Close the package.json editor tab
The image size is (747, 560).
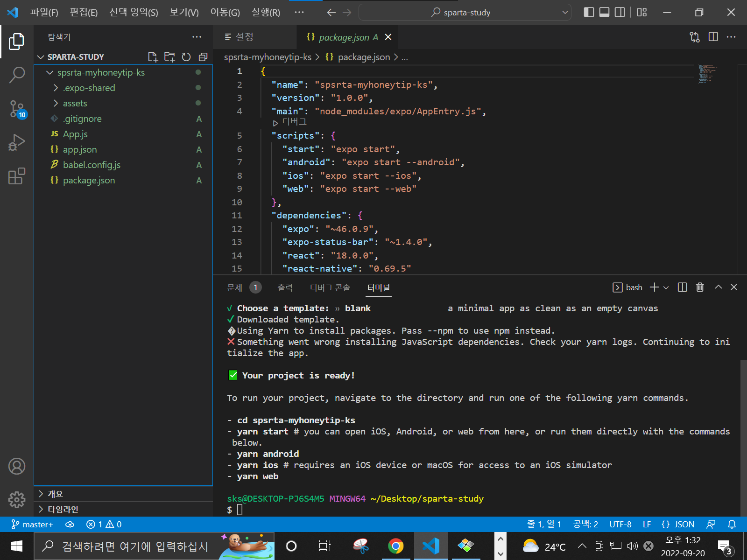tap(388, 37)
